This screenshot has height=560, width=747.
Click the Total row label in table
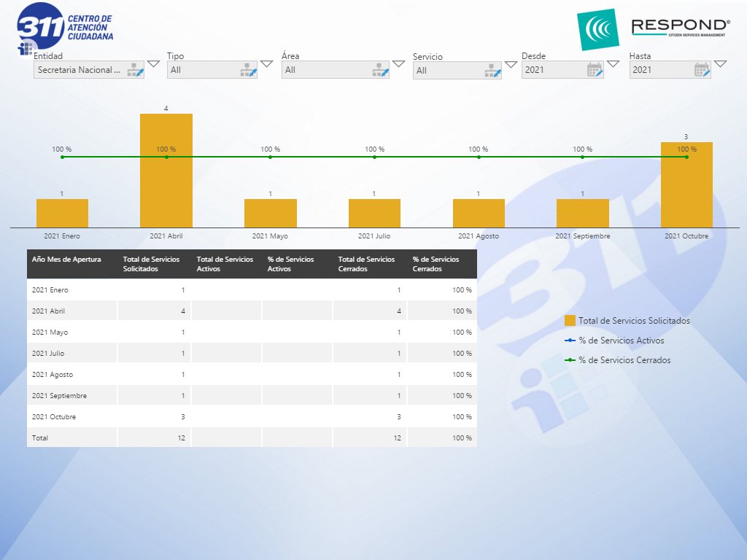(40, 438)
